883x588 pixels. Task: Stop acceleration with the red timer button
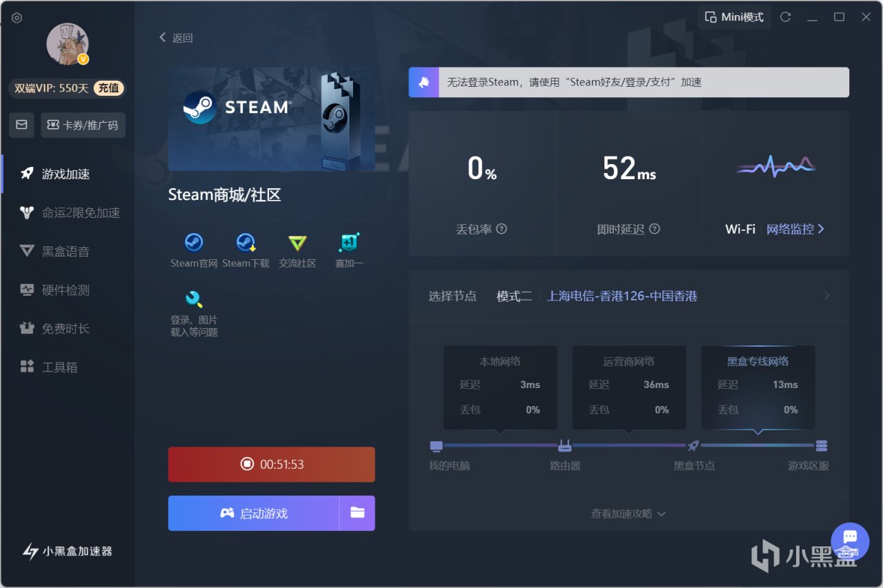(272, 465)
